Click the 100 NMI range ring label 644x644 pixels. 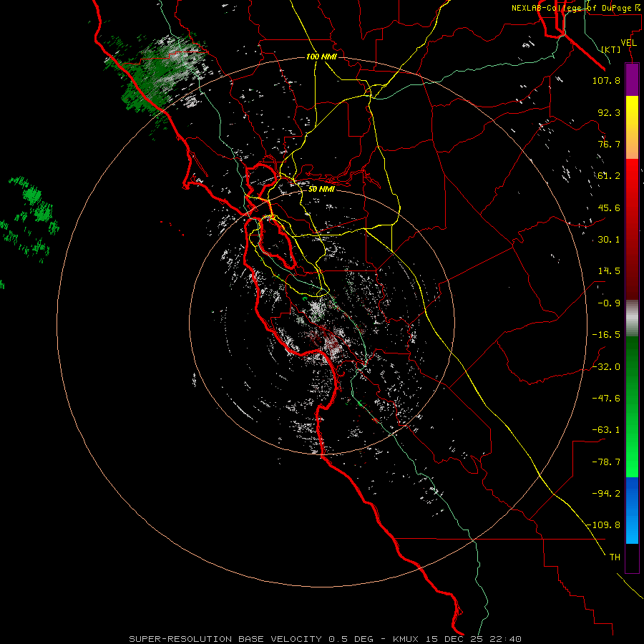pyautogui.click(x=321, y=57)
